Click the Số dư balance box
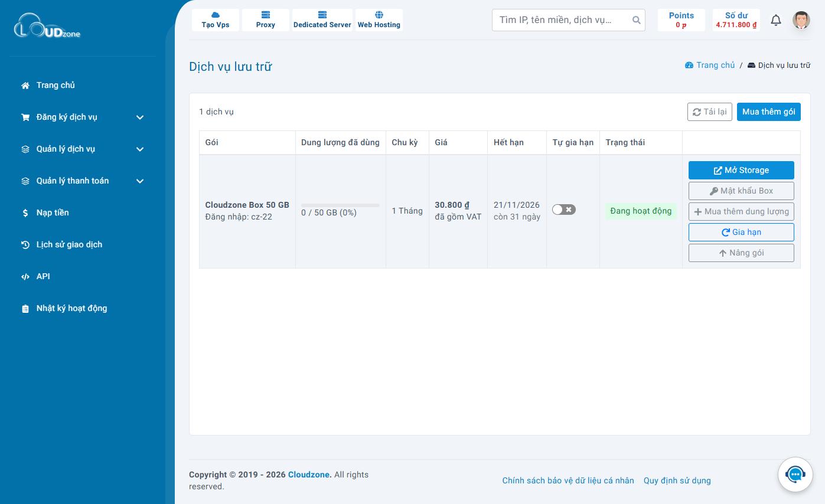825x504 pixels. (x=736, y=20)
